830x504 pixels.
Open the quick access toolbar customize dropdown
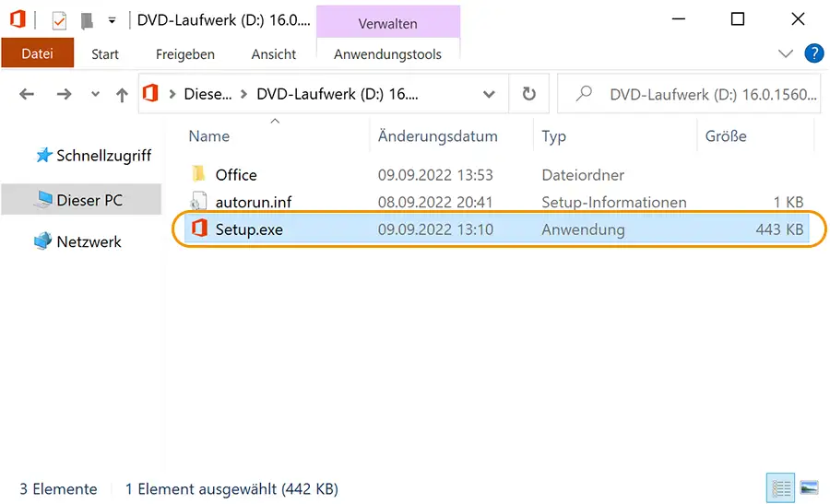pyautogui.click(x=112, y=21)
